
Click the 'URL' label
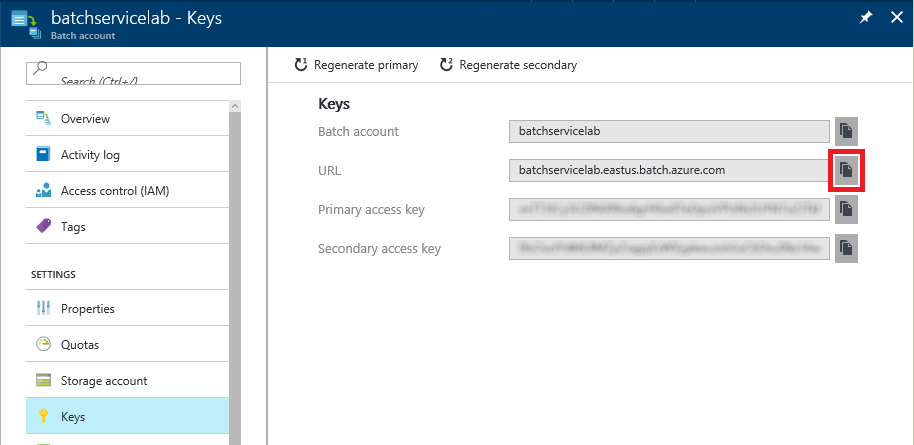click(x=329, y=171)
